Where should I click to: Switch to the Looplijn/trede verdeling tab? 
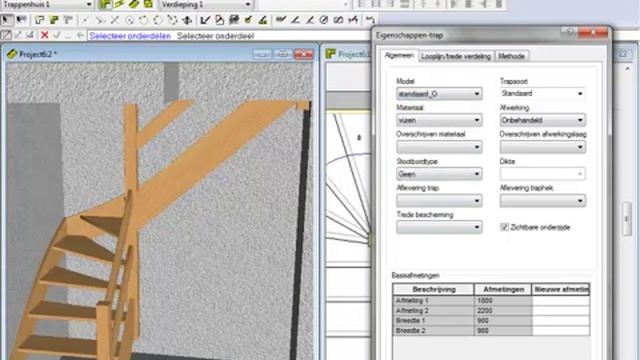(456, 56)
